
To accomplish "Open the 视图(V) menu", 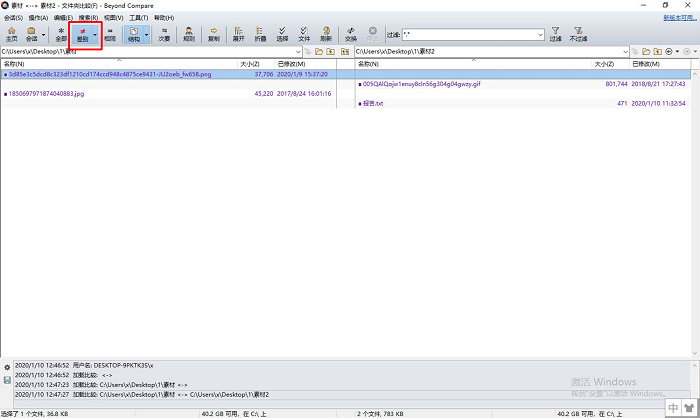I will pos(113,18).
